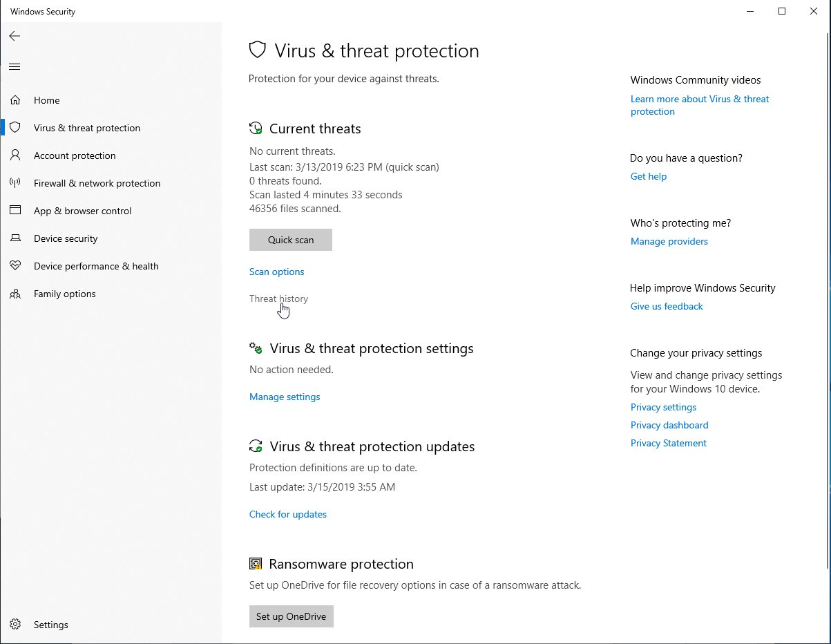Click '46356 files scanned.' text
Image resolution: width=831 pixels, height=644 pixels.
click(295, 208)
